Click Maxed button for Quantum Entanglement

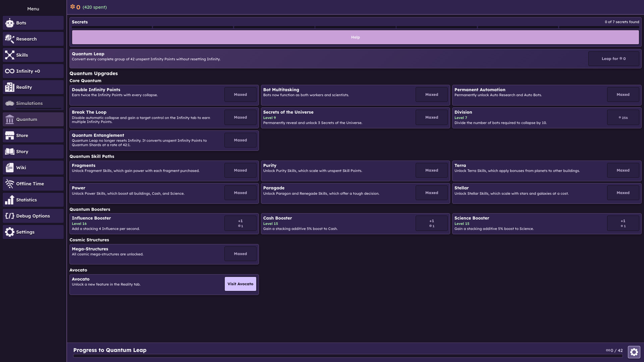point(240,140)
